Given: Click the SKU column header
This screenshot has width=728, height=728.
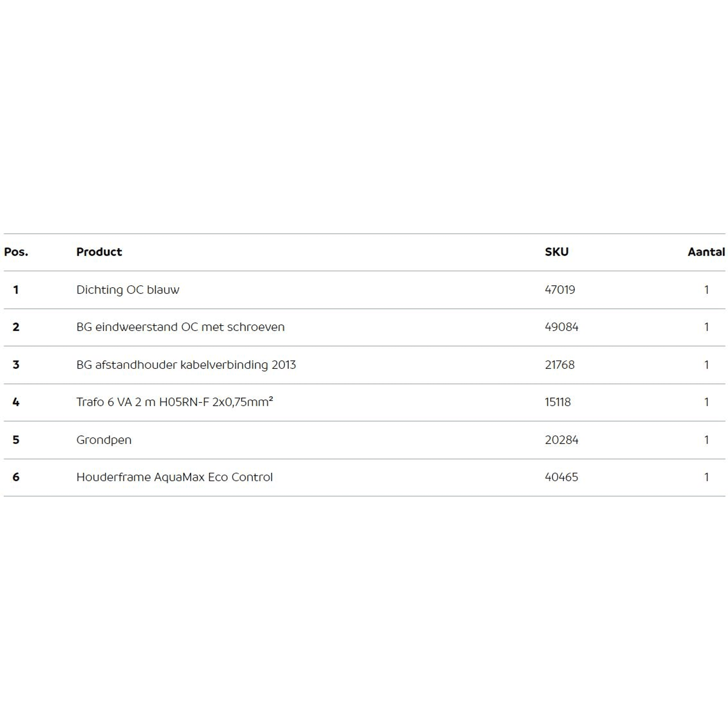Looking at the screenshot, I should pos(556,252).
